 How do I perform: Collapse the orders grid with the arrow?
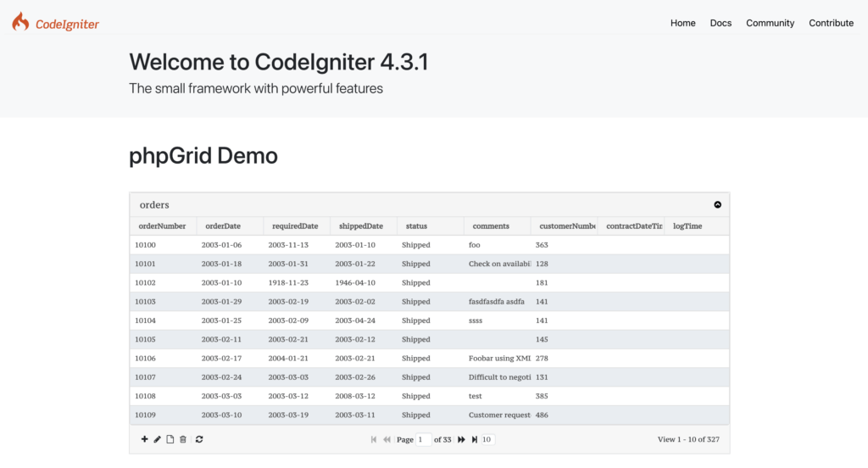(717, 205)
